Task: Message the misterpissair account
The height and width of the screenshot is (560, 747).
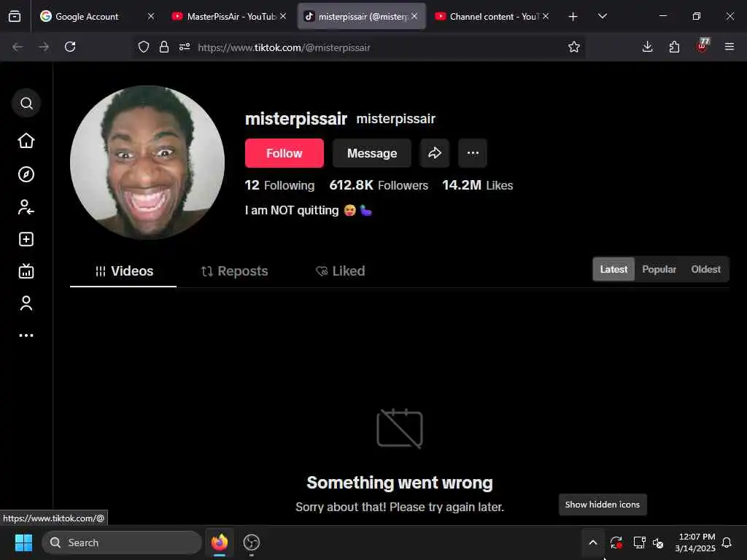Action: coord(371,153)
